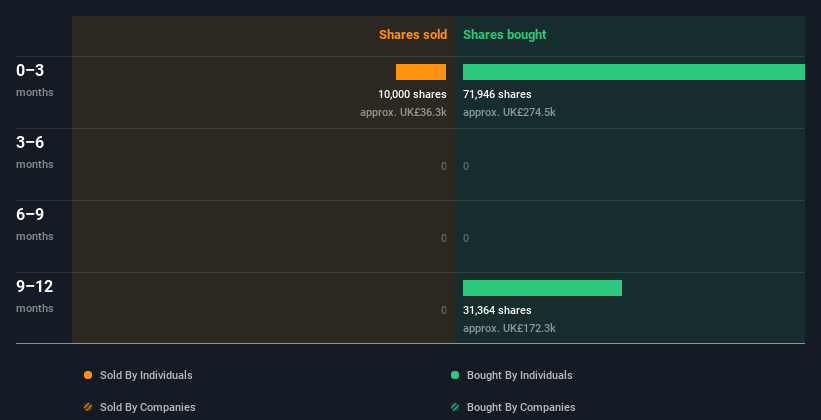The width and height of the screenshot is (821, 420).
Task: Click the 31,364 shares value
Action: (x=497, y=310)
